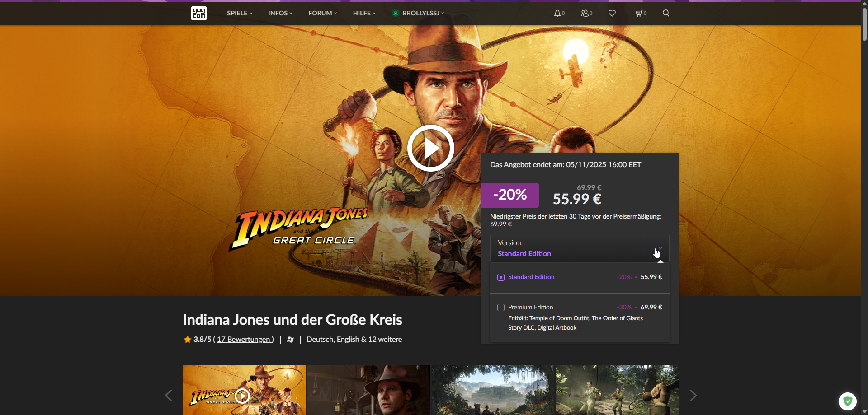Open the 17 Bewertungen reviews link
Image resolution: width=868 pixels, height=415 pixels.
point(244,339)
